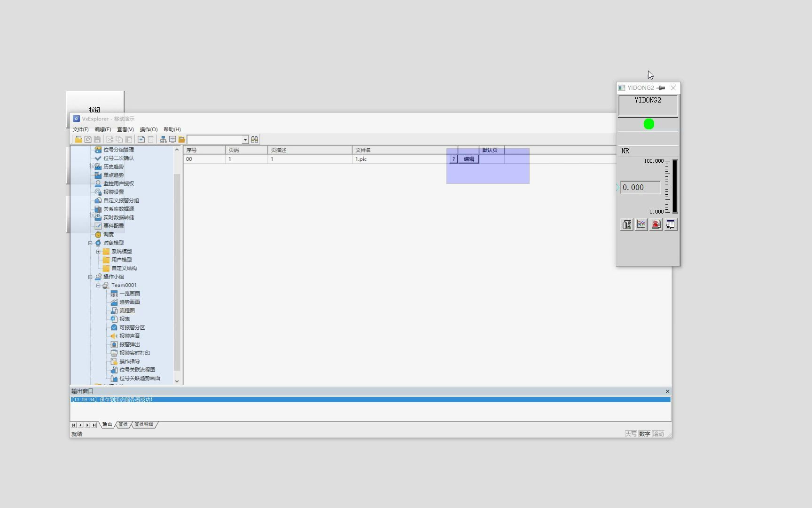
Task: Collapse the 操作小组 tree node
Action: click(x=90, y=277)
